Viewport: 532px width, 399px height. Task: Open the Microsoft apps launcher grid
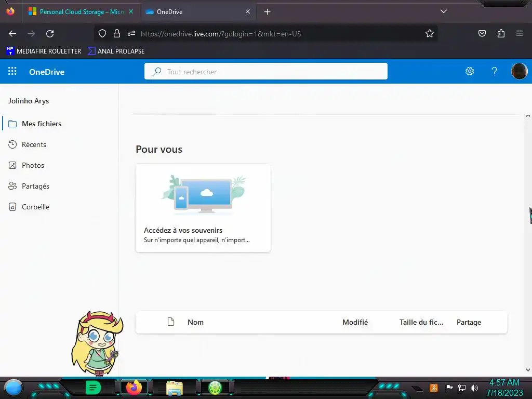coord(12,71)
